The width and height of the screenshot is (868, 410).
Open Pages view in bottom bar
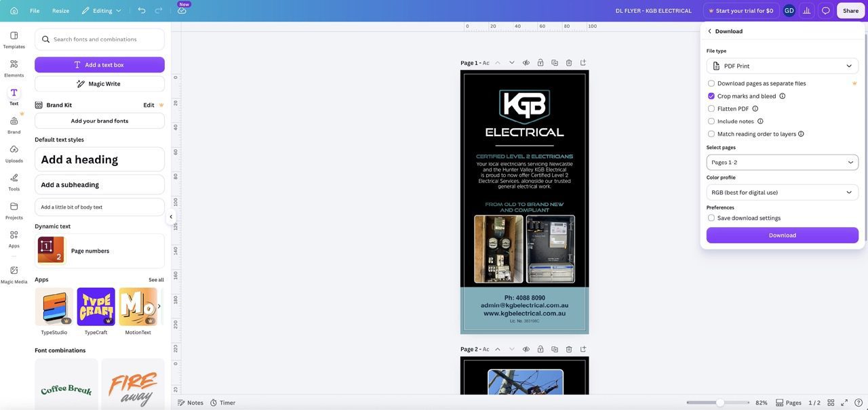tap(789, 403)
